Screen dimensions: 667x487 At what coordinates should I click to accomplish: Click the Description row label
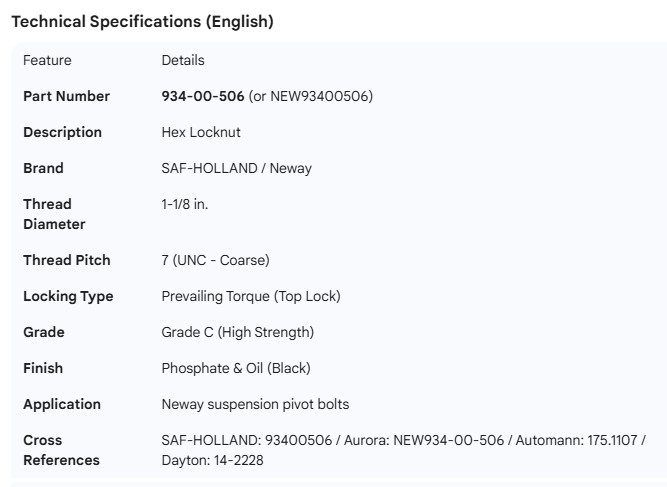pos(62,132)
